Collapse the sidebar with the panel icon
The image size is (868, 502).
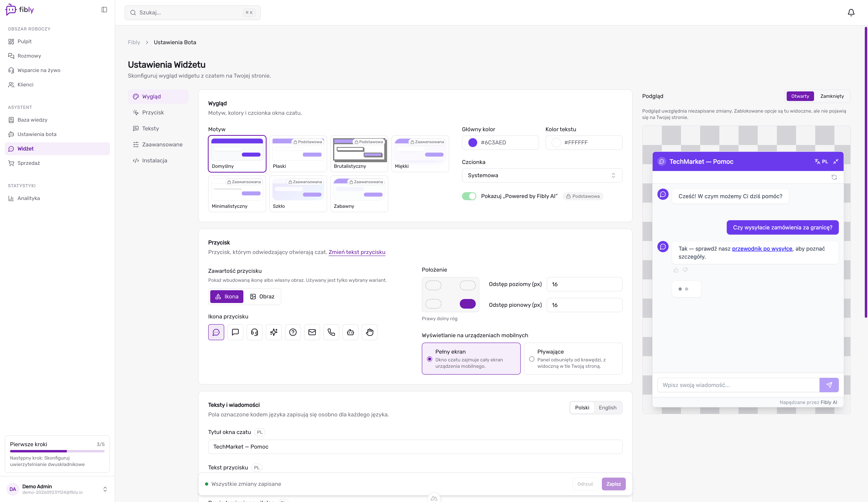click(104, 10)
